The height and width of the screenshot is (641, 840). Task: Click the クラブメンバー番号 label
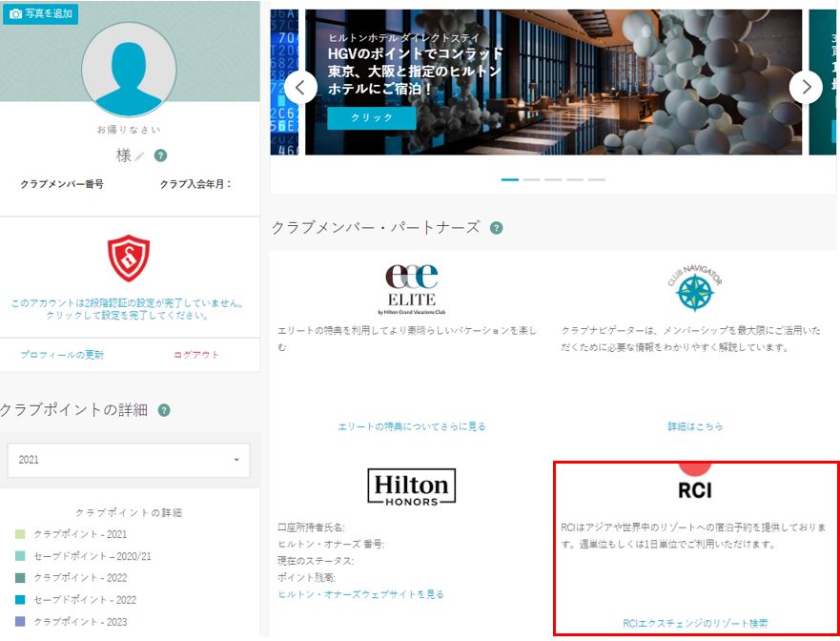tap(62, 184)
